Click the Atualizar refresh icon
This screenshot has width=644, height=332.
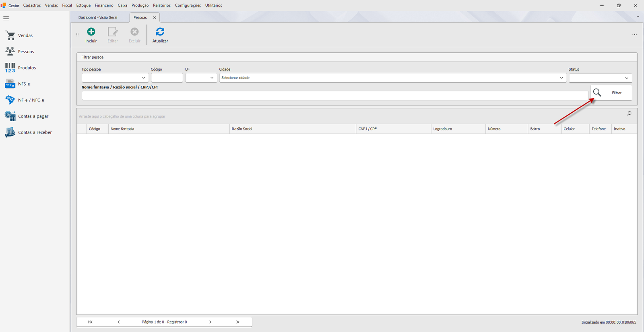(160, 31)
